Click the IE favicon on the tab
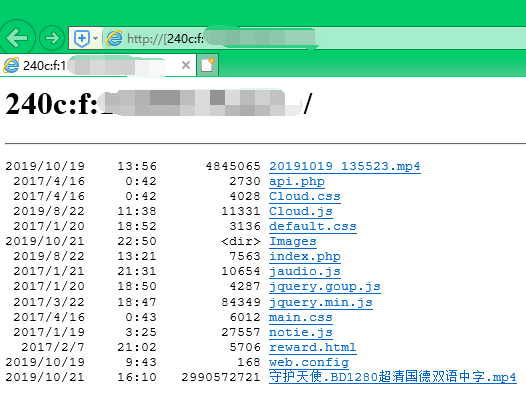Image resolution: width=526 pixels, height=394 pixels. pyautogui.click(x=11, y=65)
